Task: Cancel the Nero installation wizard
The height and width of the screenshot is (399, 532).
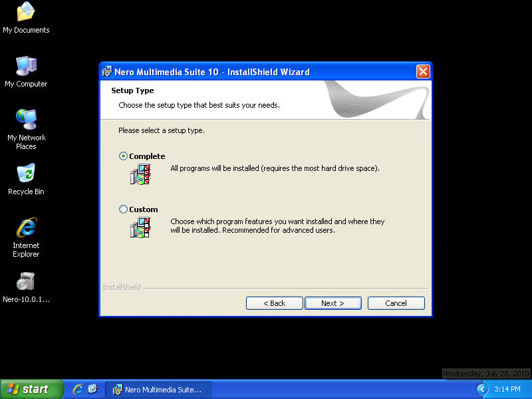Action: (396, 303)
